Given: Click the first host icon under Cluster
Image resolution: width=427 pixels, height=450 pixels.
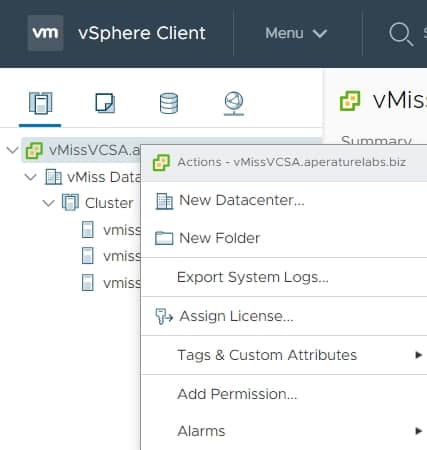Looking at the screenshot, I should point(88,230).
